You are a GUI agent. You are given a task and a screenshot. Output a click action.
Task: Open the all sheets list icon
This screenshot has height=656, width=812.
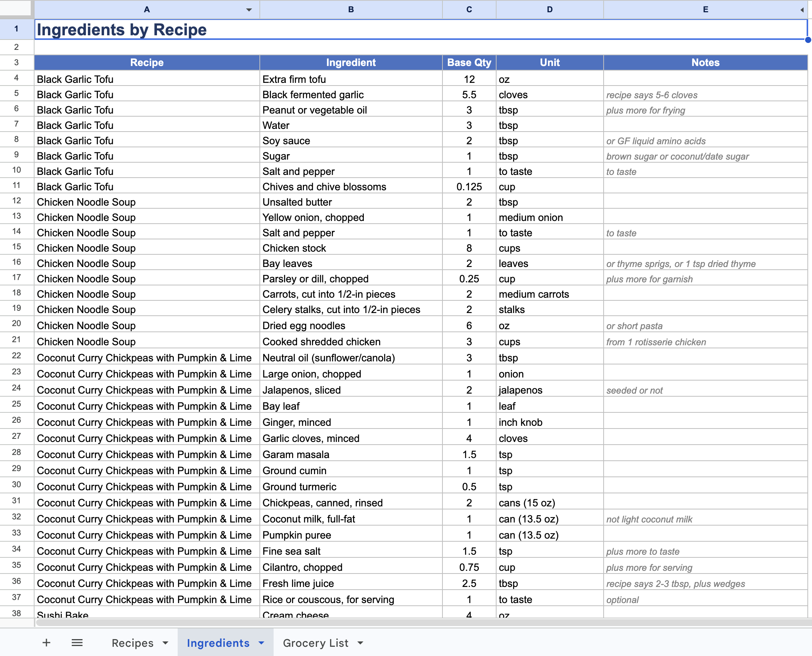pos(77,643)
